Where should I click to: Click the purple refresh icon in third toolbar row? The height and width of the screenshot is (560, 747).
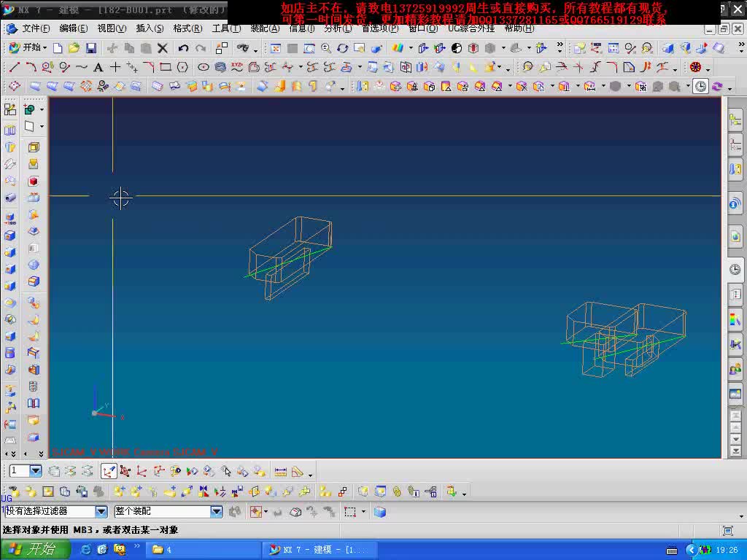[x=718, y=86]
